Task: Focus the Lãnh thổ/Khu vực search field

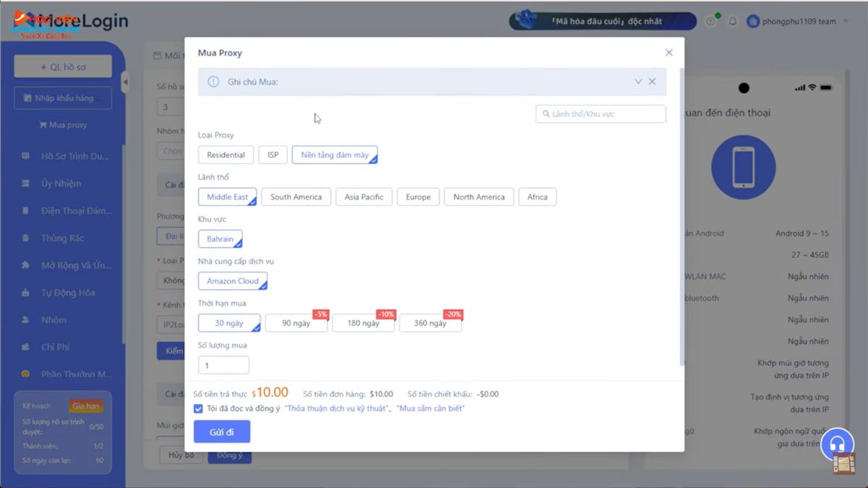Action: pyautogui.click(x=600, y=114)
